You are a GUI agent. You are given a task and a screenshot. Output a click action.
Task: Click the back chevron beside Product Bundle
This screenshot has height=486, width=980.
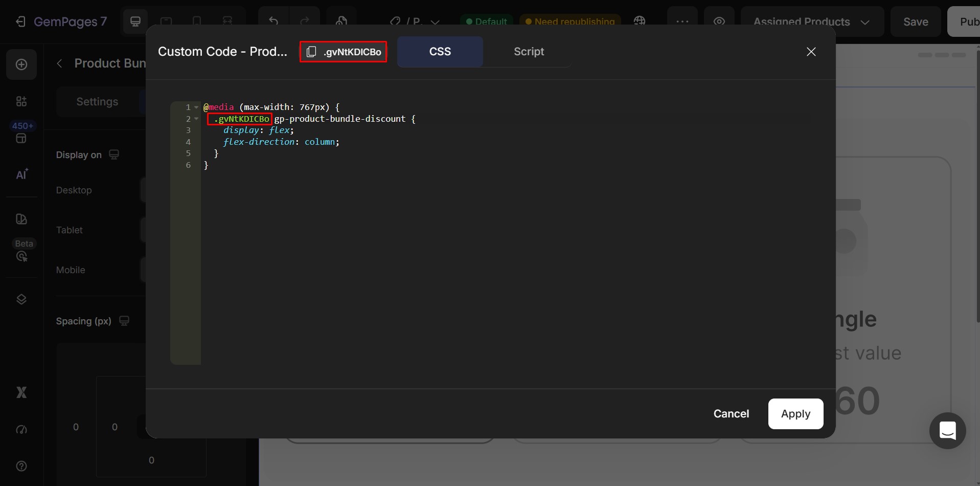[x=60, y=63]
